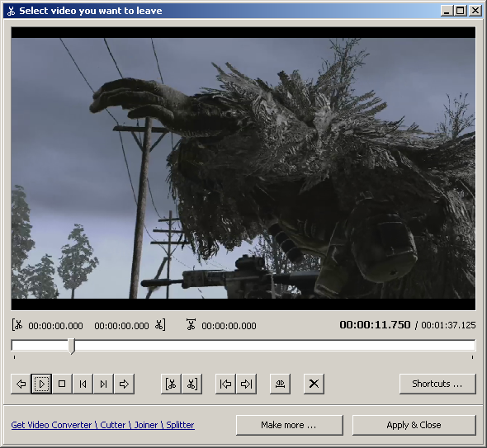Image resolution: width=487 pixels, height=448 pixels.
Task: Jump to the previous keyframe
Action: pos(83,384)
